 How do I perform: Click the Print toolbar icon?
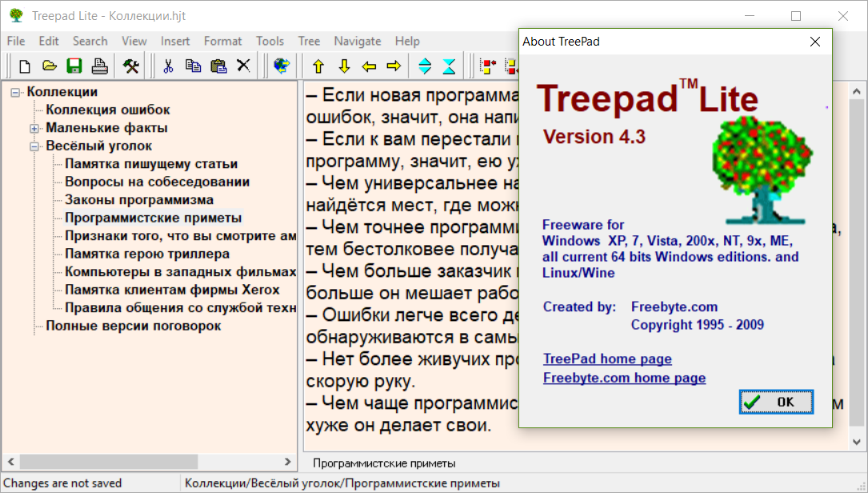tap(100, 66)
